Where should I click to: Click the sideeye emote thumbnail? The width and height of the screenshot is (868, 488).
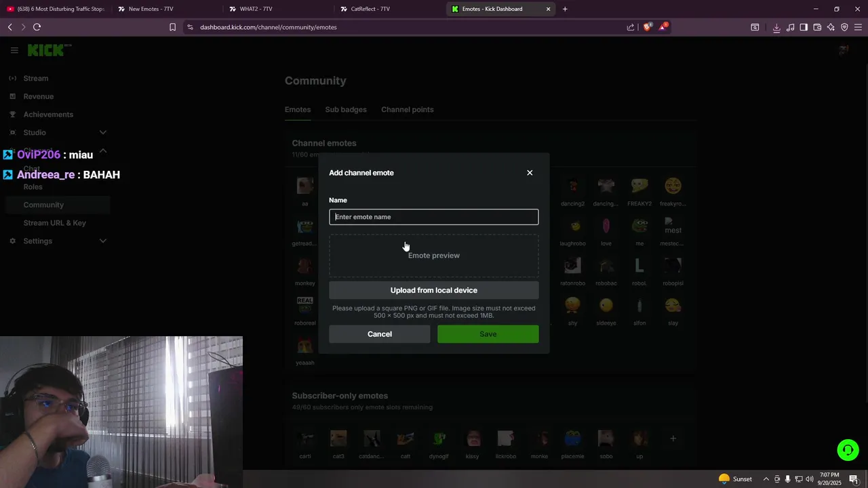click(x=606, y=306)
